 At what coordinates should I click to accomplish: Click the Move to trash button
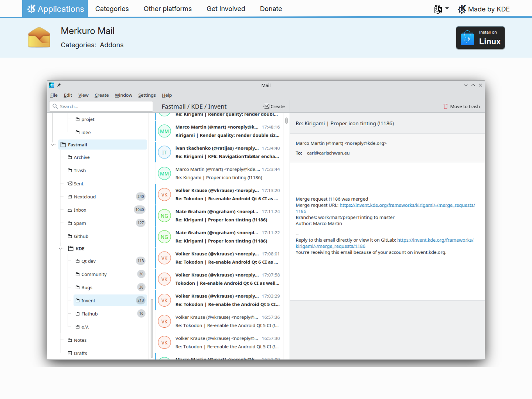pyautogui.click(x=461, y=106)
